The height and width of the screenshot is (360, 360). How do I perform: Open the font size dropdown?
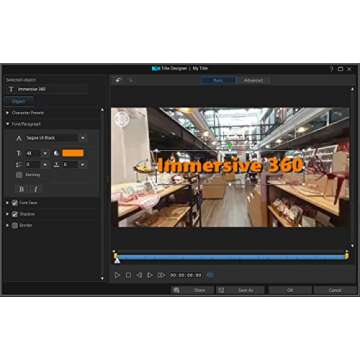pos(45,153)
